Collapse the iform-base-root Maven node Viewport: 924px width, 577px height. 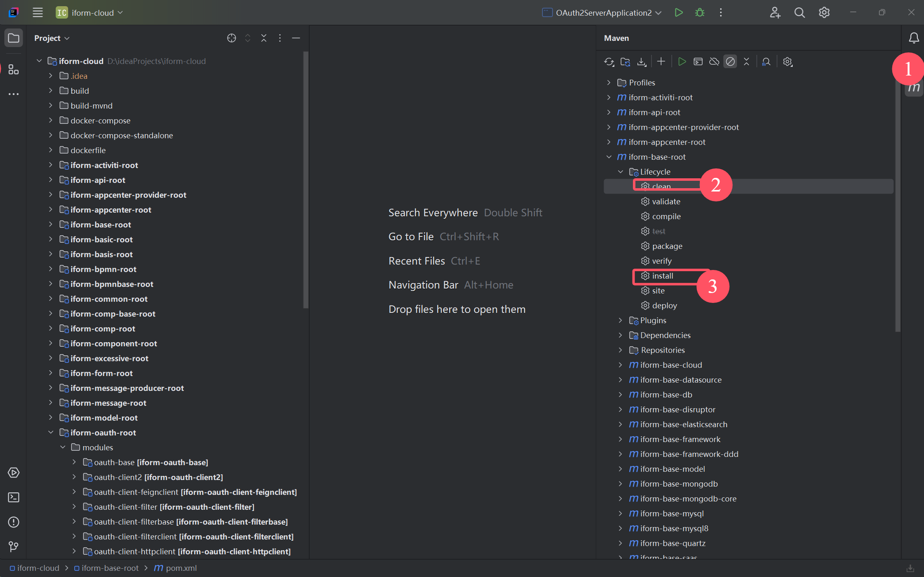(x=609, y=157)
